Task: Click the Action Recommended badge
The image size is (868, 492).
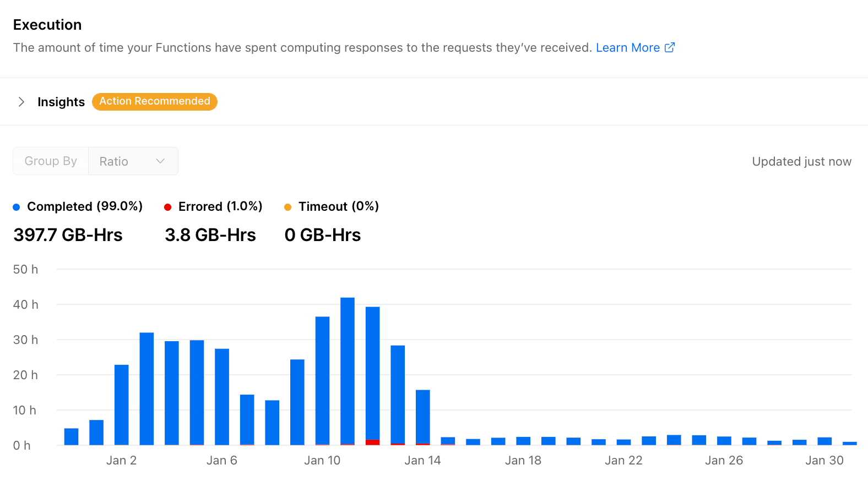Action: click(x=154, y=101)
